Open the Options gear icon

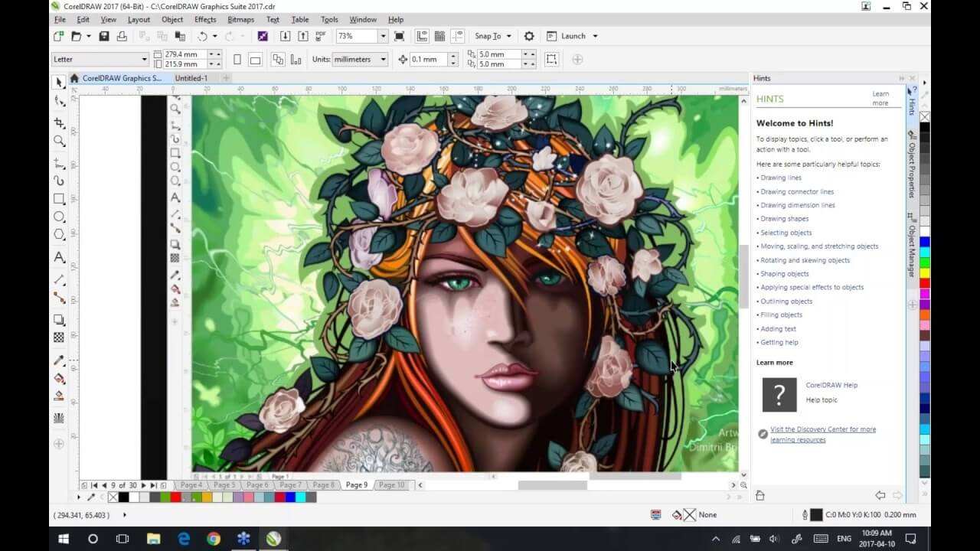(529, 36)
